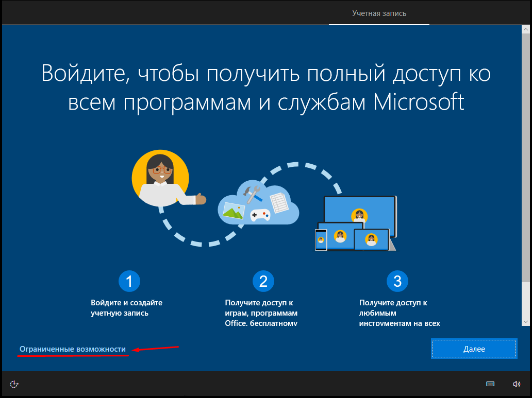532x398 pixels.
Task: Click the devices illustration
Action: pyautogui.click(x=356, y=223)
